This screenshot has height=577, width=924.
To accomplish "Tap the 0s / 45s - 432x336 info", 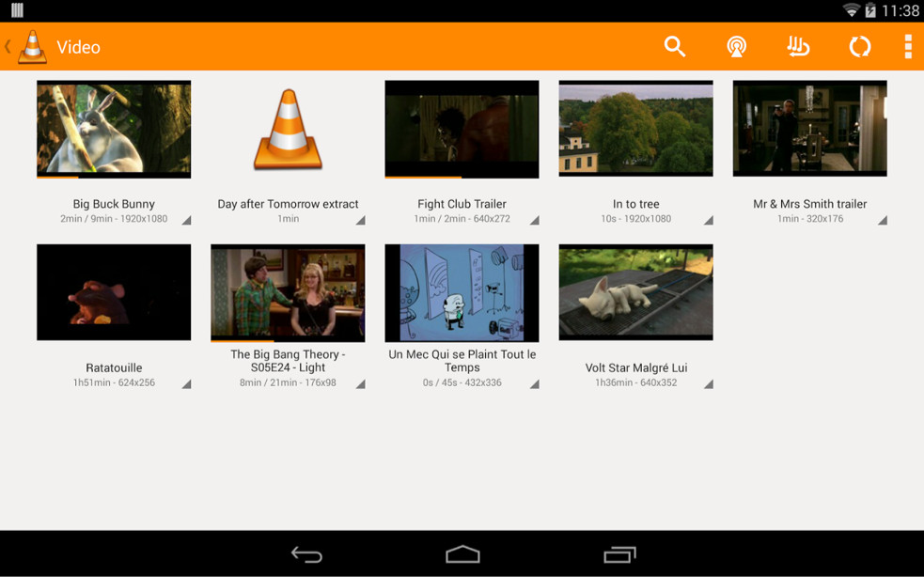I will coord(462,382).
